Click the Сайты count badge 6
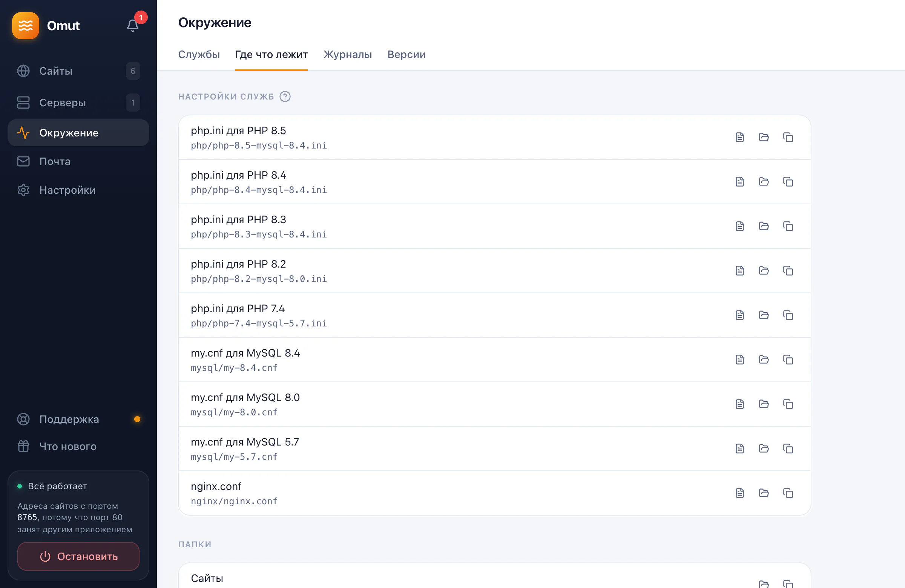 [133, 71]
